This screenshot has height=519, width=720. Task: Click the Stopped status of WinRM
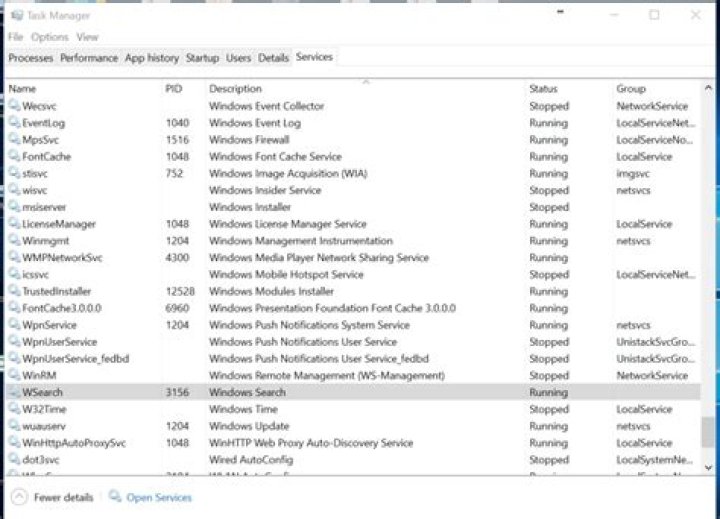tap(549, 376)
